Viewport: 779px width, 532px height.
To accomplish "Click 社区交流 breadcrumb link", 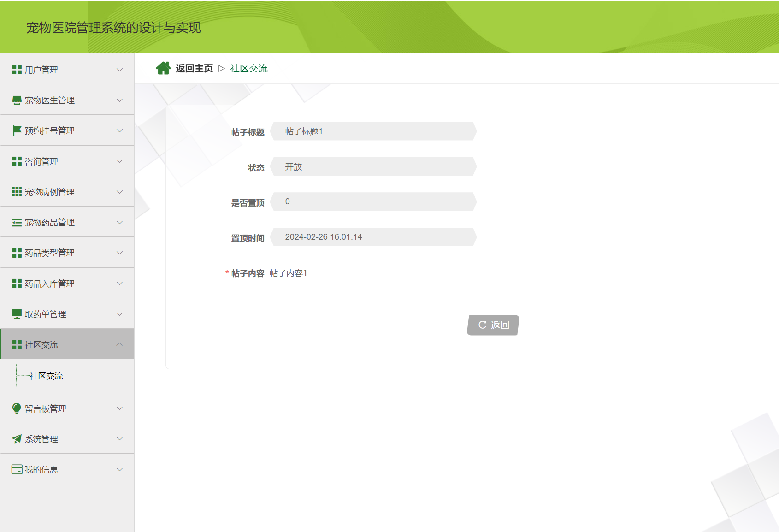I will [x=249, y=68].
